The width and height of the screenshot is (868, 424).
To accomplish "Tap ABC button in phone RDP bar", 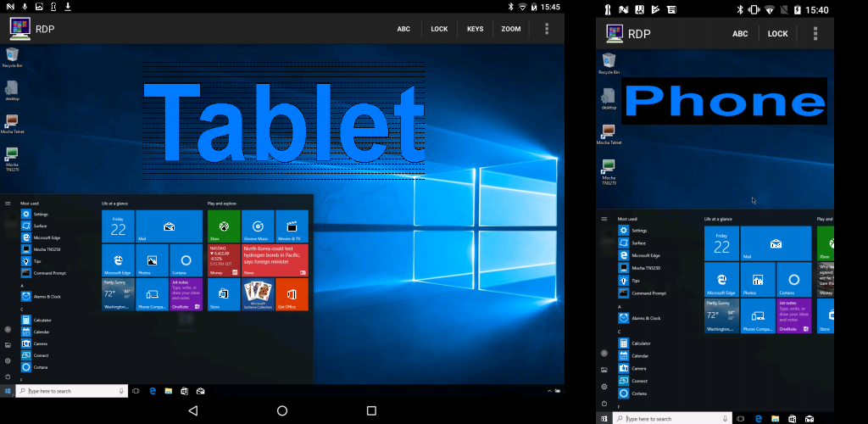I will tap(740, 34).
